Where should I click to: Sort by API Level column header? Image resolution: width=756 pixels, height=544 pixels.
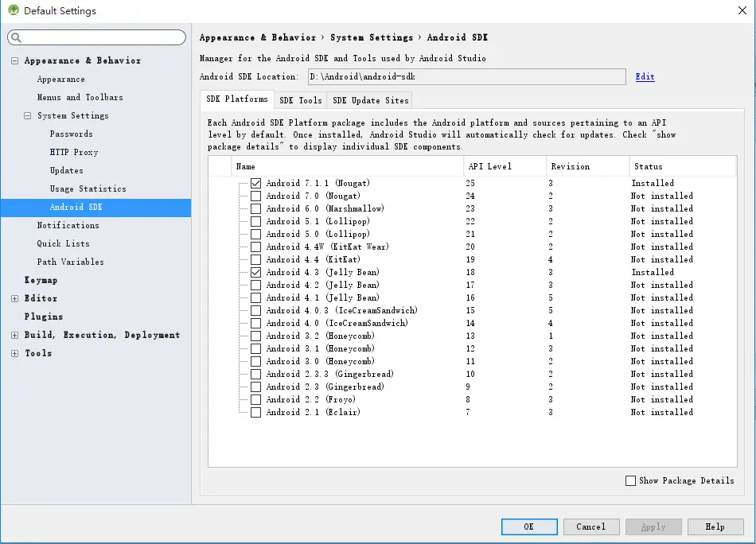tap(505, 166)
